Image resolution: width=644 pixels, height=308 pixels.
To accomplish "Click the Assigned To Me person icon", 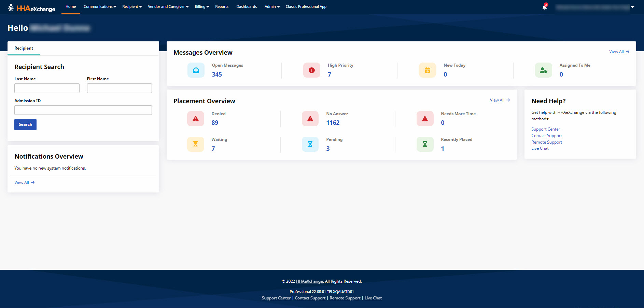I will click(x=544, y=70).
